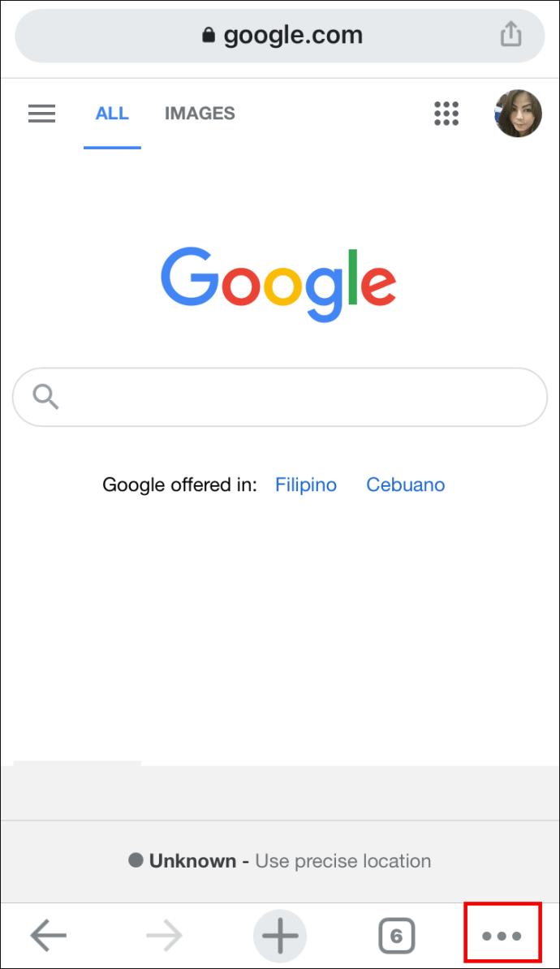This screenshot has height=969, width=560.
Task: Click the Google logo
Action: coord(278,285)
